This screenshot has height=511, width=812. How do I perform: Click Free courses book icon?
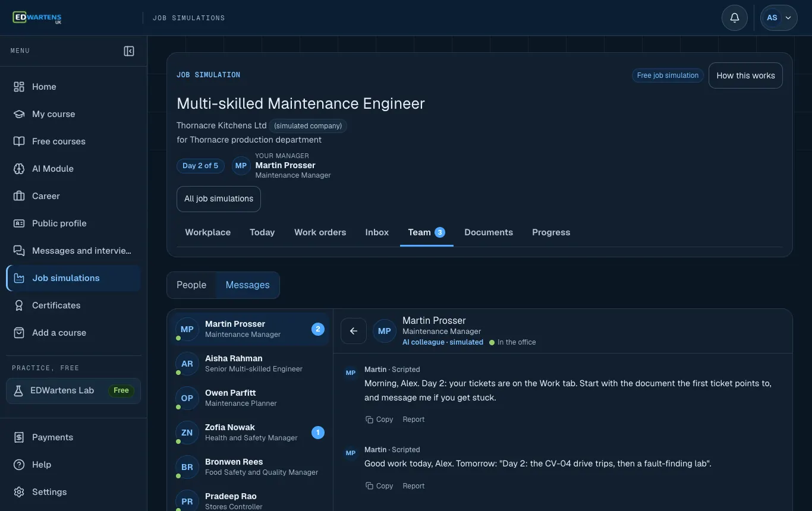(x=19, y=141)
